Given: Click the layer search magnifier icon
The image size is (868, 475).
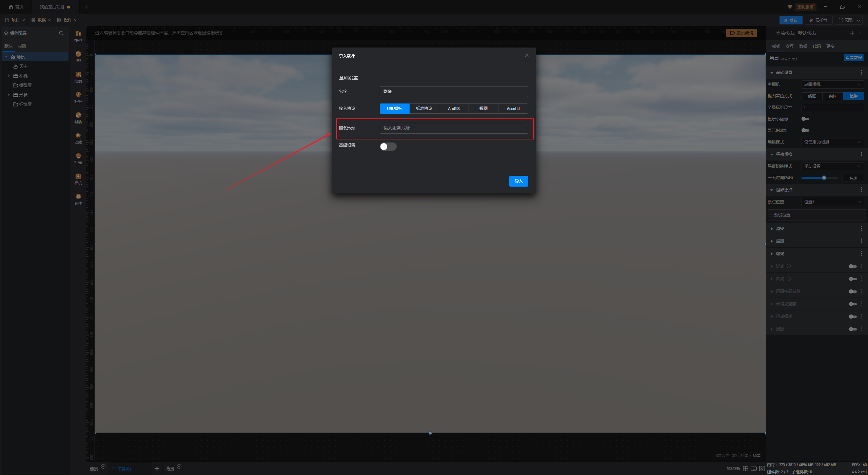Looking at the screenshot, I should (x=61, y=33).
